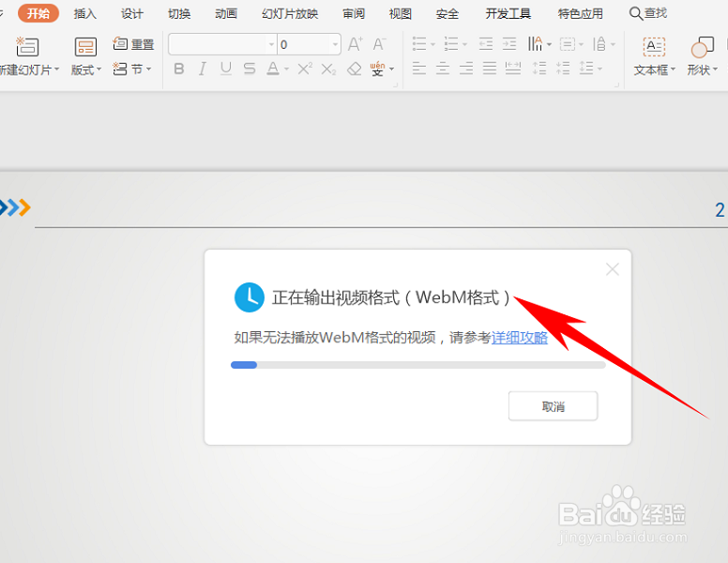Click the decrease paragraph spacing icon

(563, 68)
